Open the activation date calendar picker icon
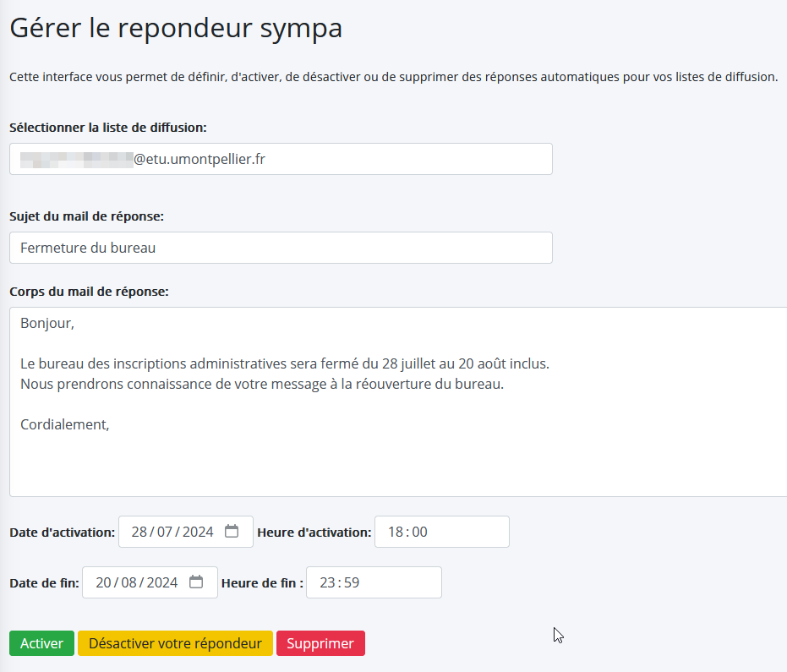 click(x=232, y=531)
